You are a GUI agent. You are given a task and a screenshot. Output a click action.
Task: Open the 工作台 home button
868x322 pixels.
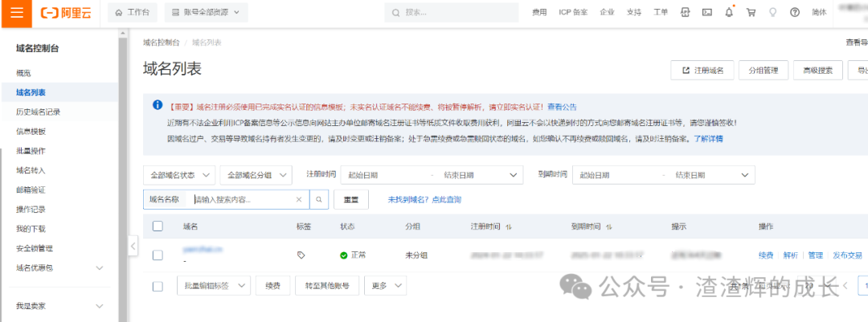point(133,12)
